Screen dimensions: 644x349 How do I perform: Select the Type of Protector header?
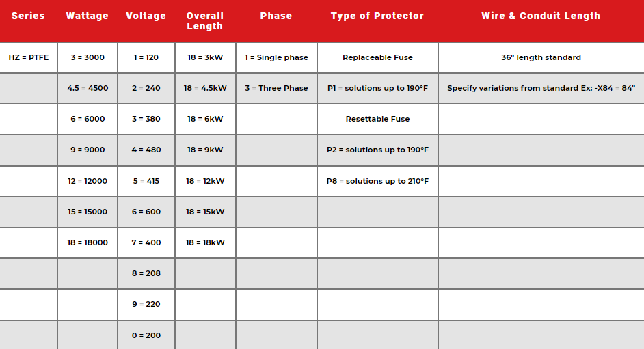coord(377,16)
